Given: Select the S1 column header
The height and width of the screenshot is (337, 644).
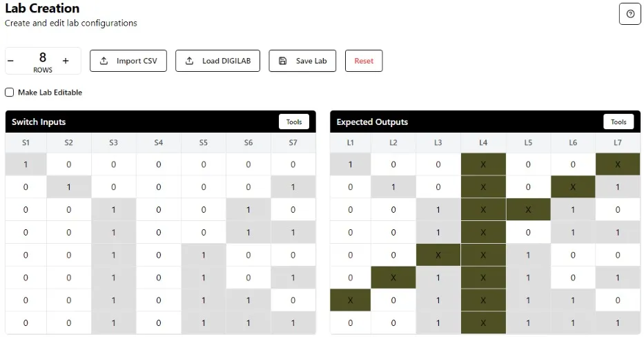Looking at the screenshot, I should (26, 143).
